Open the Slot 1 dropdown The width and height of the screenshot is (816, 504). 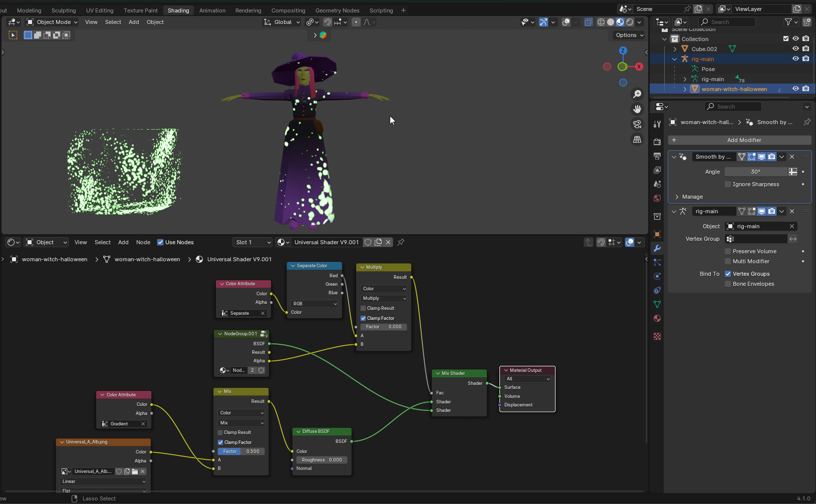click(x=253, y=242)
